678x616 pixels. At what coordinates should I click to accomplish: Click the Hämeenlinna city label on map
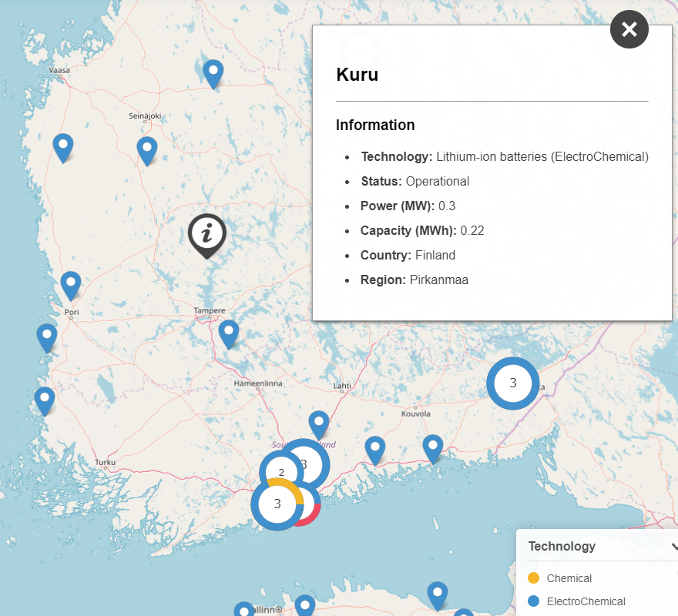point(258,383)
